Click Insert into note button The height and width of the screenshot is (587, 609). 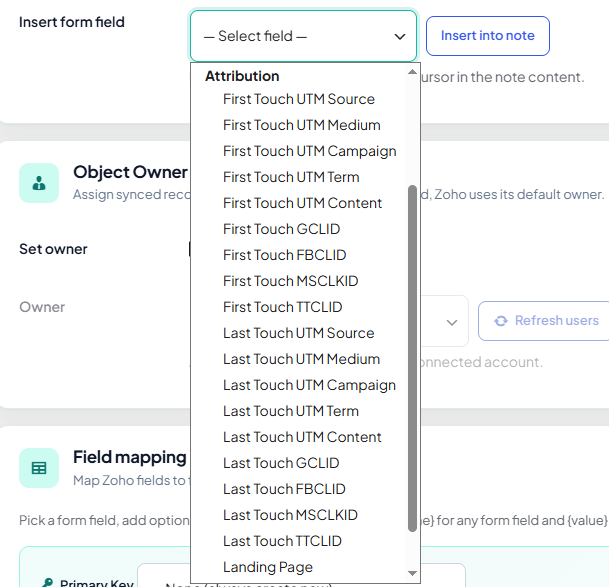pyautogui.click(x=487, y=36)
